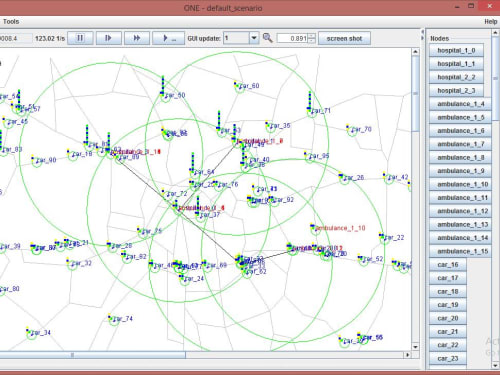Open the GUI update dropdown arrow
Image resolution: width=500 pixels, height=375 pixels.
[254, 38]
